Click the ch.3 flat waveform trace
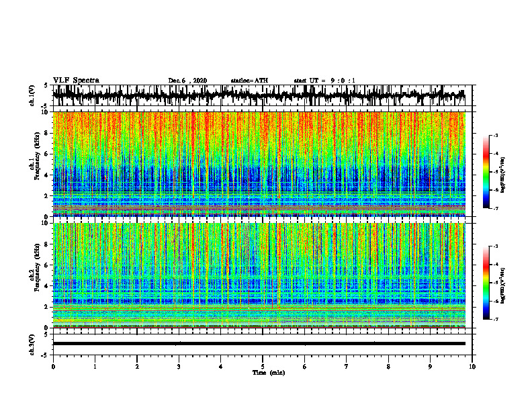Viewport: 532px width, 411px height. coord(259,344)
